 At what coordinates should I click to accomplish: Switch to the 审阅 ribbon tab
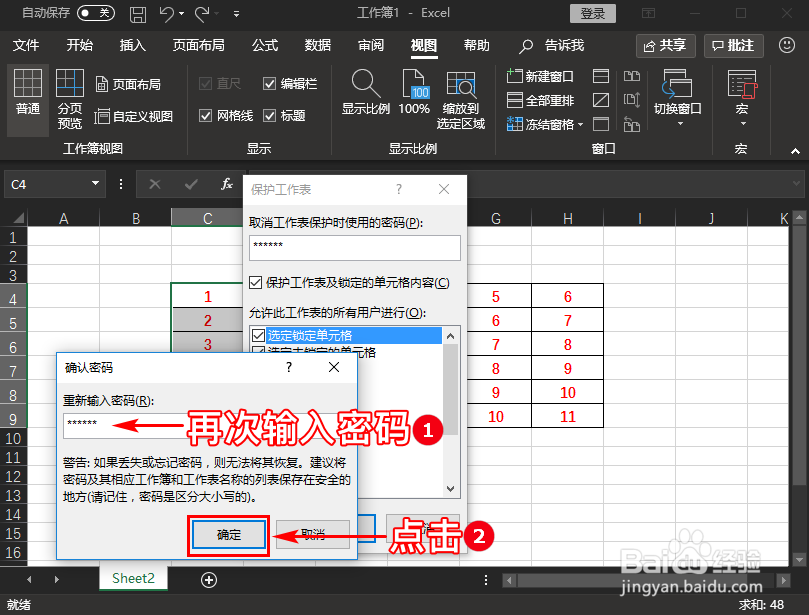(370, 45)
